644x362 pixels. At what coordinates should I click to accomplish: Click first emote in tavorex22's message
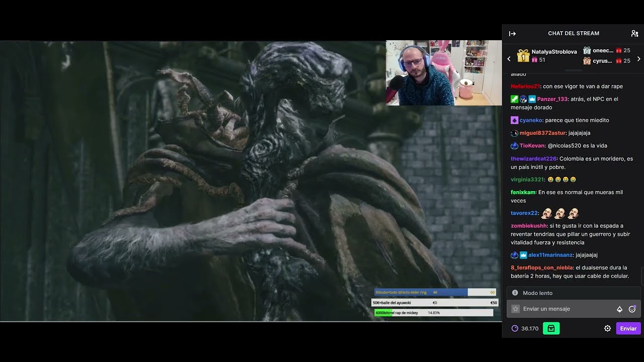point(546,213)
